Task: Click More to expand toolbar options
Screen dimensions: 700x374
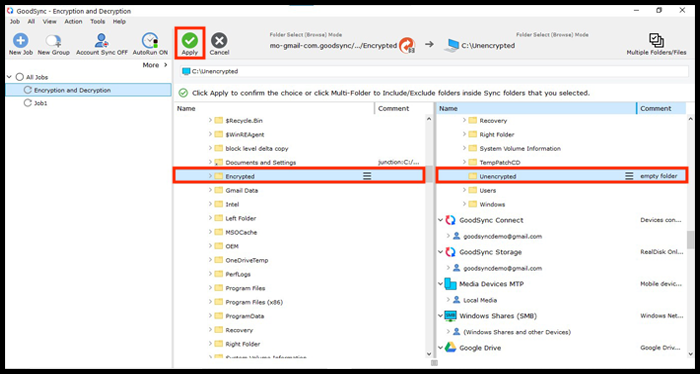Action: pyautogui.click(x=155, y=65)
